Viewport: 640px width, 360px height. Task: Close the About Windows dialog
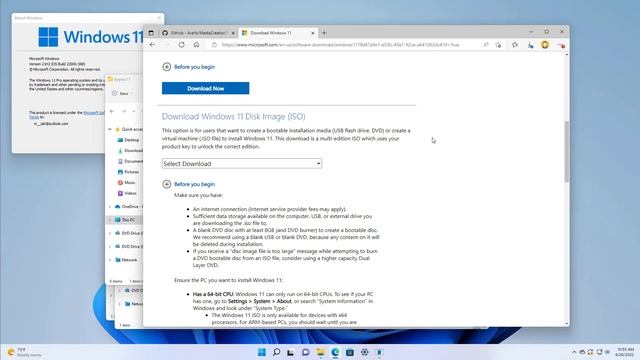pyautogui.click(x=159, y=18)
